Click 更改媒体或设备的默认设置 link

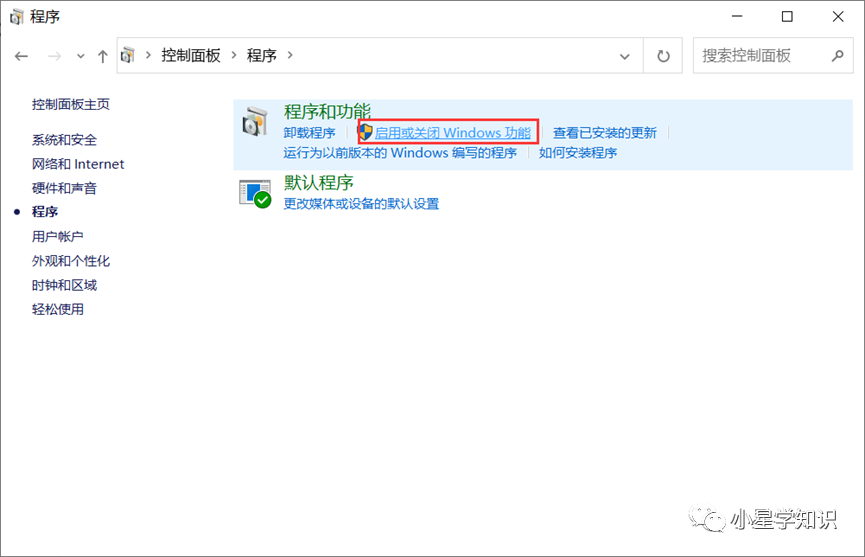point(361,204)
